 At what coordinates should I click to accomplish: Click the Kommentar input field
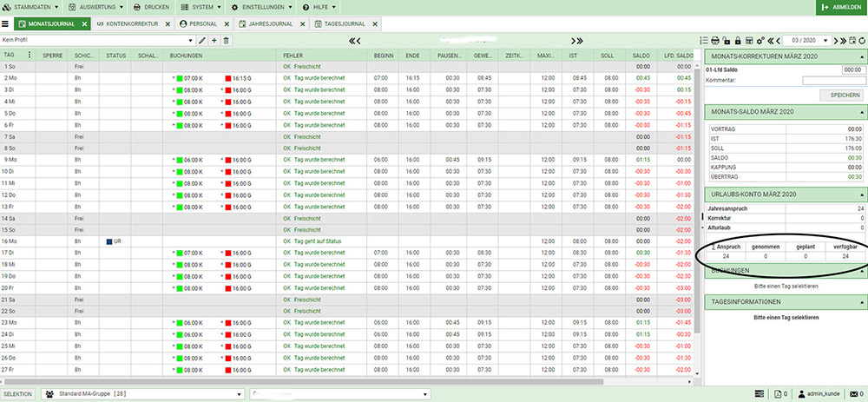[x=833, y=80]
